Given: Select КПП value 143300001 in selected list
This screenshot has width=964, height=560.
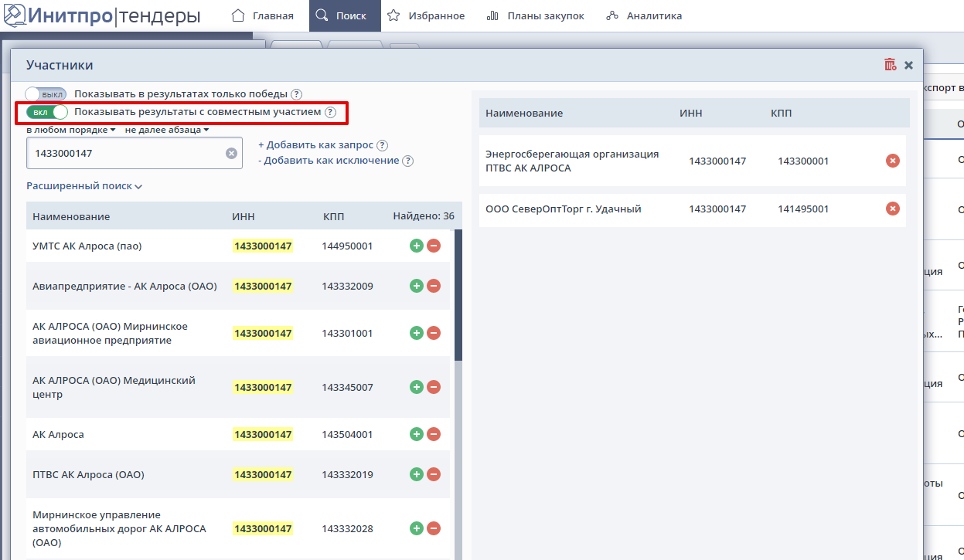Looking at the screenshot, I should (x=803, y=161).
